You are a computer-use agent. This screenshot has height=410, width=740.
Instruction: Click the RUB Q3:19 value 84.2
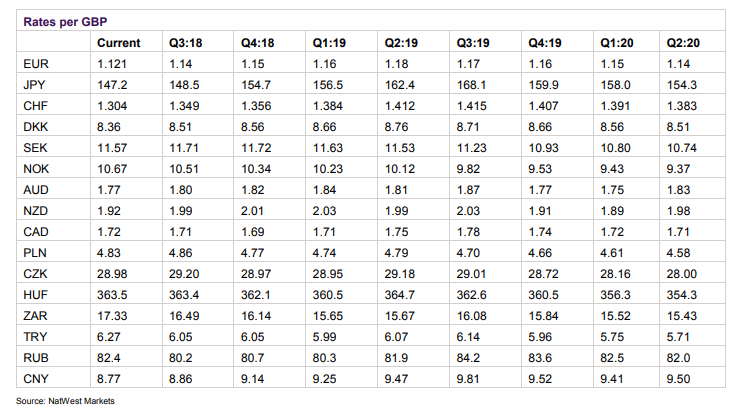coord(469,356)
